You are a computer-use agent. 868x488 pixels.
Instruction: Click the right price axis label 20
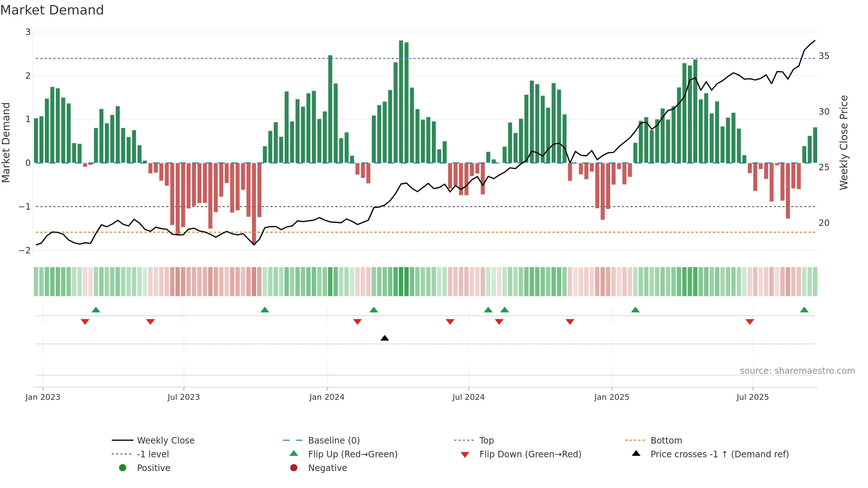(x=824, y=223)
